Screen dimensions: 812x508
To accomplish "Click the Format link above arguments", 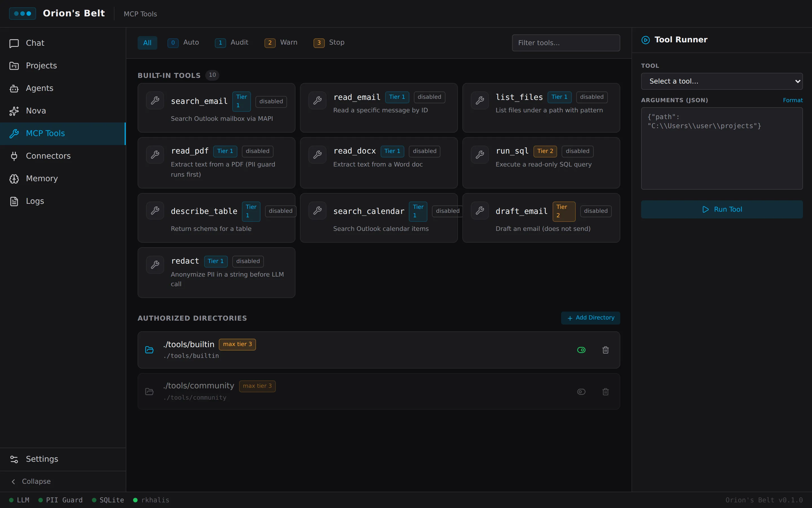I will pos(793,100).
